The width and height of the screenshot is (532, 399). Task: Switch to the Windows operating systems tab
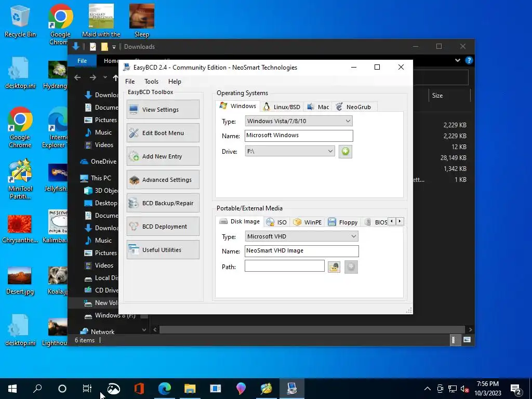click(x=238, y=106)
